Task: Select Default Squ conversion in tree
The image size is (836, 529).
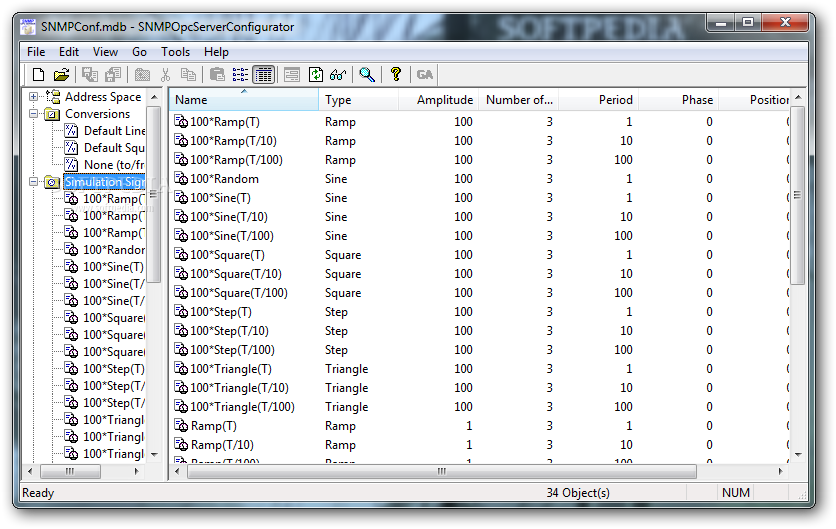Action: [x=114, y=148]
